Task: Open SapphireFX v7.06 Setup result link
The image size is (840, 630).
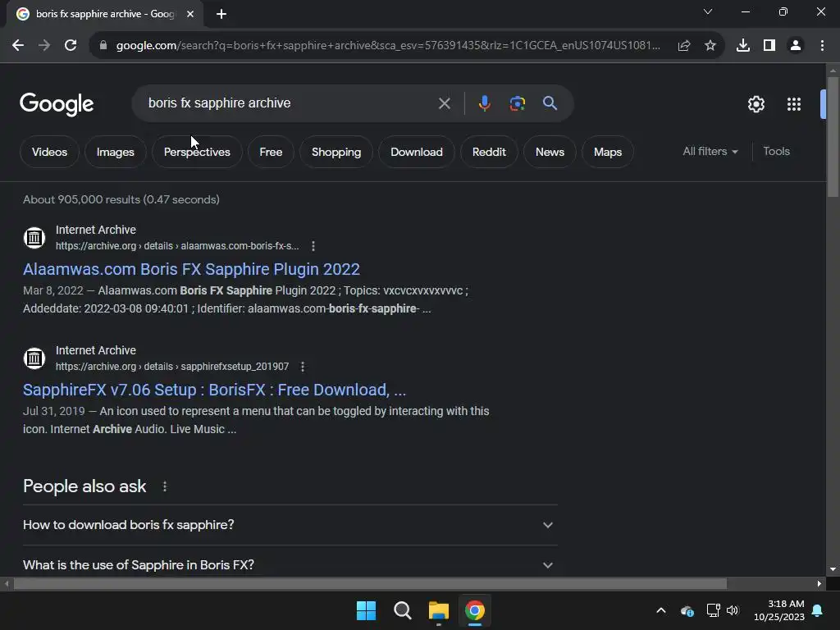Action: pos(214,390)
